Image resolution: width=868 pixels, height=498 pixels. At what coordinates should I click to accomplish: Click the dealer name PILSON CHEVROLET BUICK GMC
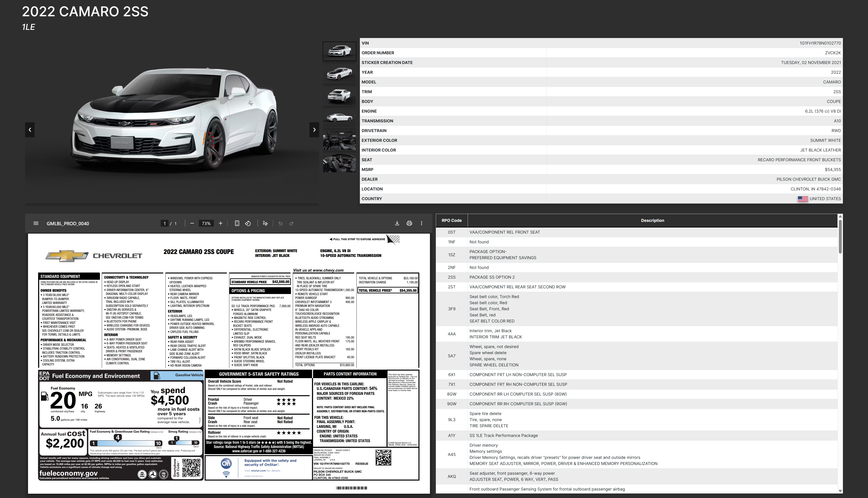809,179
